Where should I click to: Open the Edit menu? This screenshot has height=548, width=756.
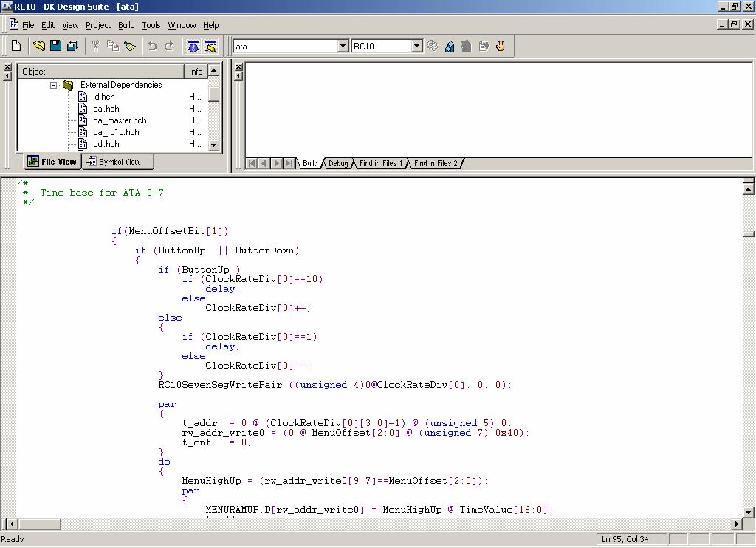tap(48, 25)
